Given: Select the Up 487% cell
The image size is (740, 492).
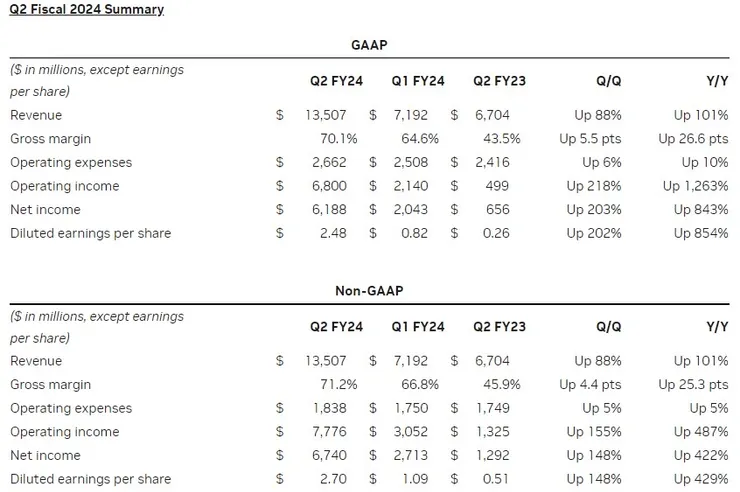Looking at the screenshot, I should 699,432.
